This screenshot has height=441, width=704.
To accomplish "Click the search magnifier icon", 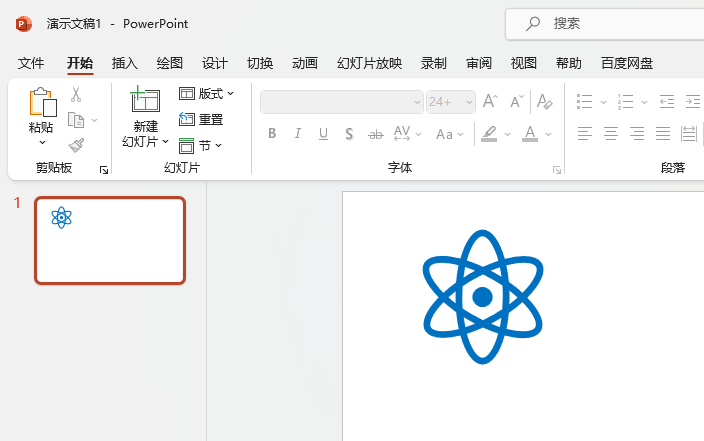I will coord(533,24).
